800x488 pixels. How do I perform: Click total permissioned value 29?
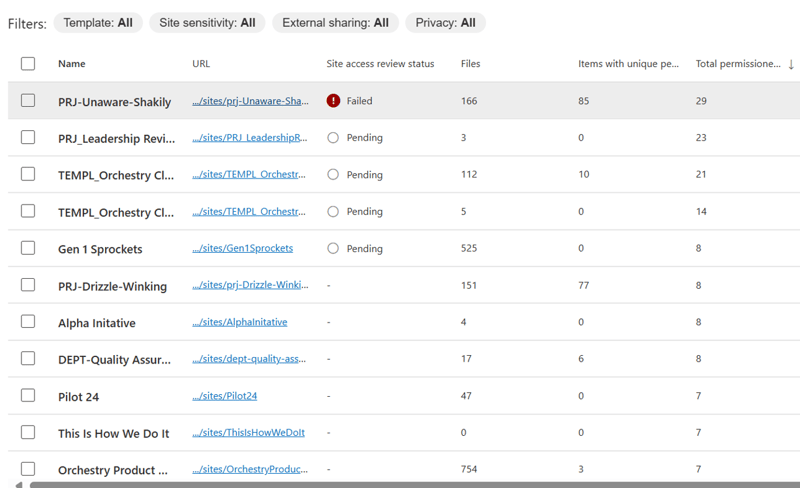click(701, 101)
